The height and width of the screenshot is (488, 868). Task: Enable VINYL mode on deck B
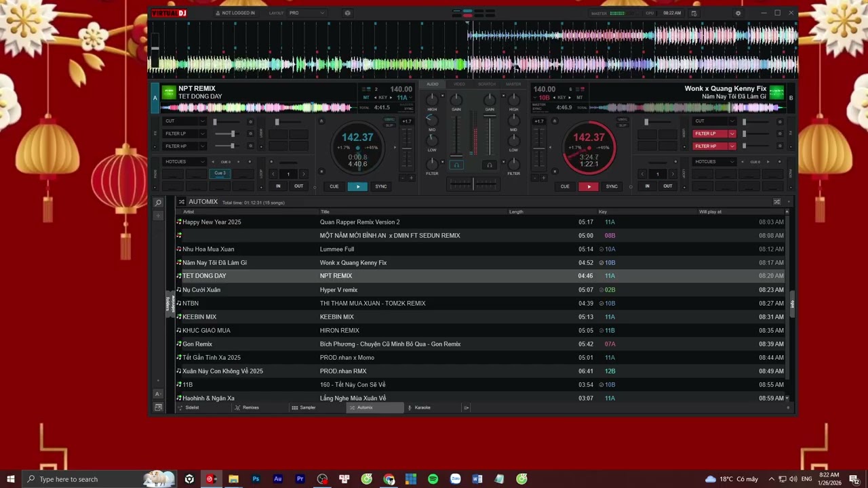(623, 120)
